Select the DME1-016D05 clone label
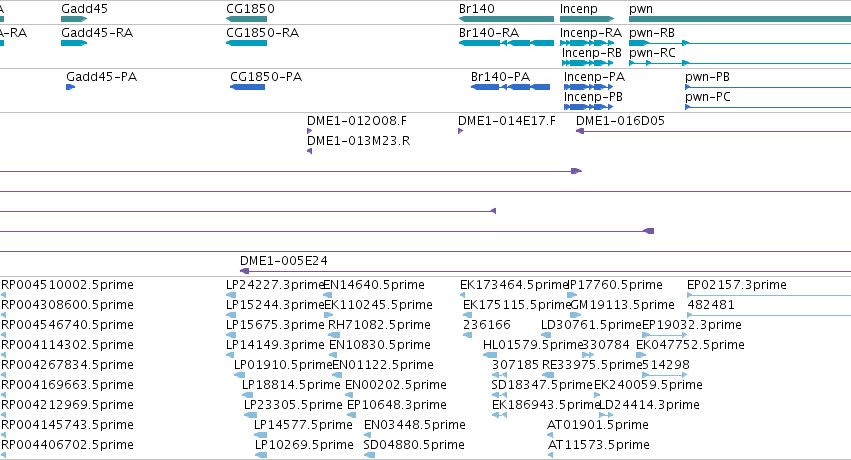The image size is (851, 460). (x=620, y=121)
